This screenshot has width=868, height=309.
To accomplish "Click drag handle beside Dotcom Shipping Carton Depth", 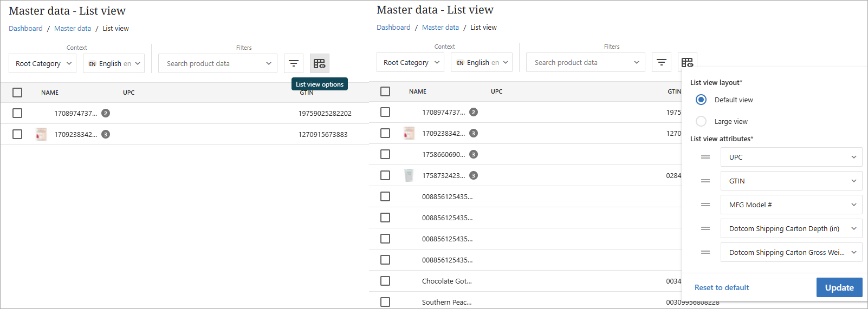I will (x=705, y=228).
